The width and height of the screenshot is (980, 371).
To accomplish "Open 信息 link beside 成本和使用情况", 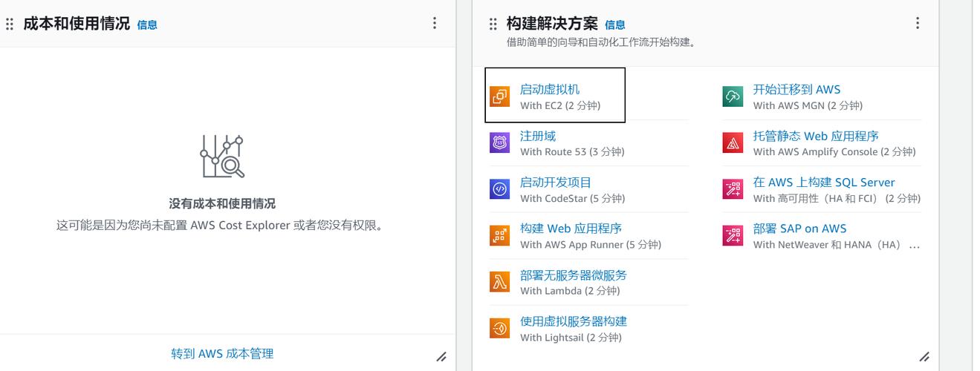I will [x=147, y=24].
